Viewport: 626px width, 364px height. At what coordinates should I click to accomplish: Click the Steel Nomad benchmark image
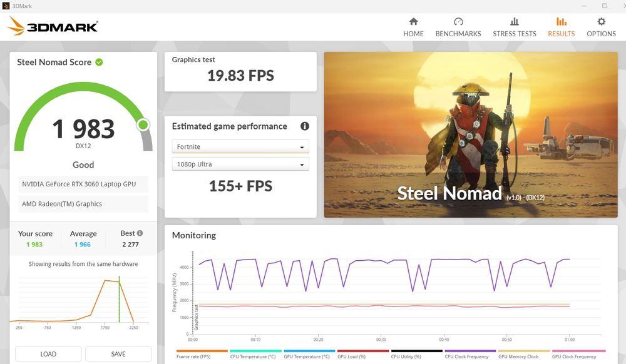(471, 134)
